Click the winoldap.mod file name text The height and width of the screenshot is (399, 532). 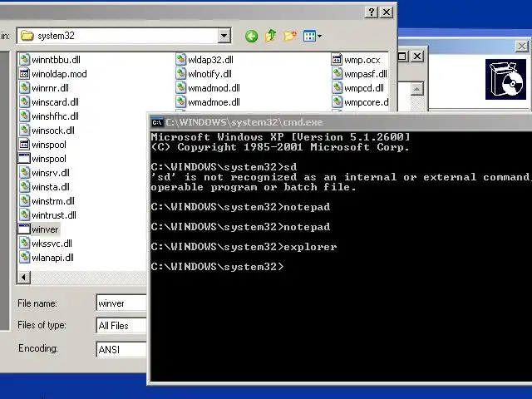click(59, 74)
